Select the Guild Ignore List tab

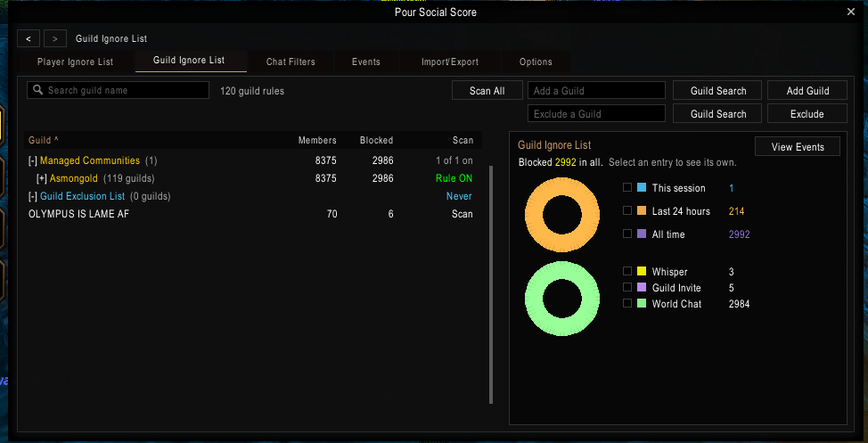(189, 61)
